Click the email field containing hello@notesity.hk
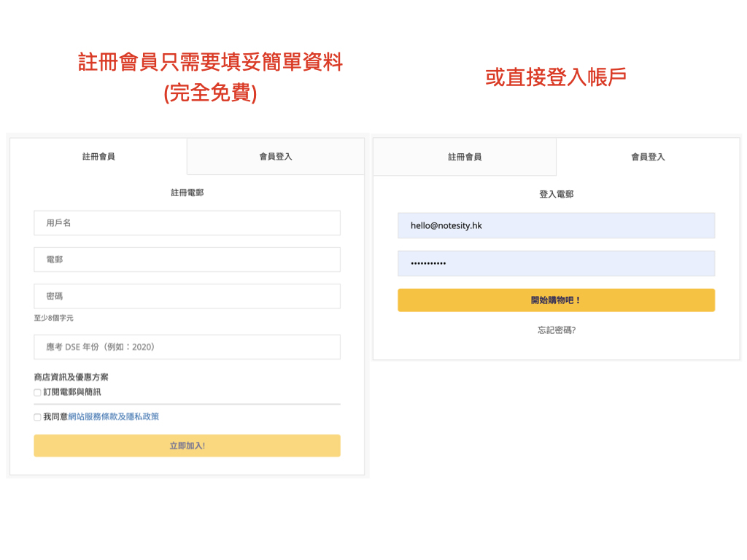Viewport: 747px width, 560px height. (556, 226)
